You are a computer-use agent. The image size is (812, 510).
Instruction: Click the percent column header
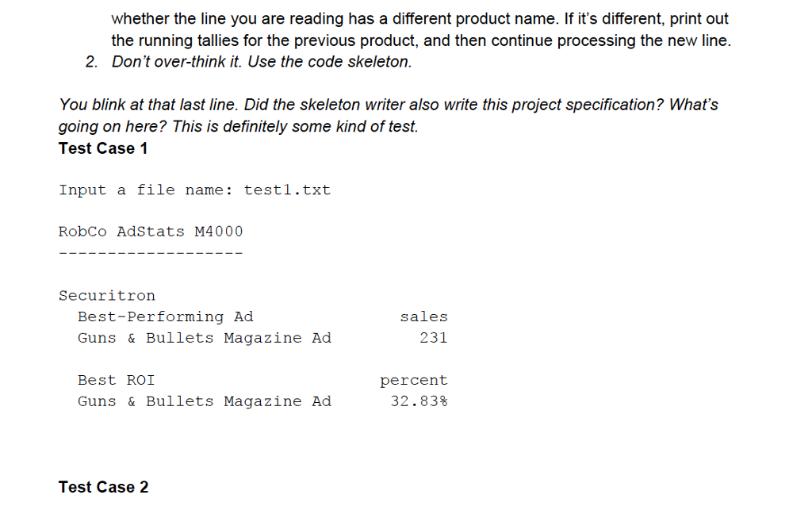point(414,381)
